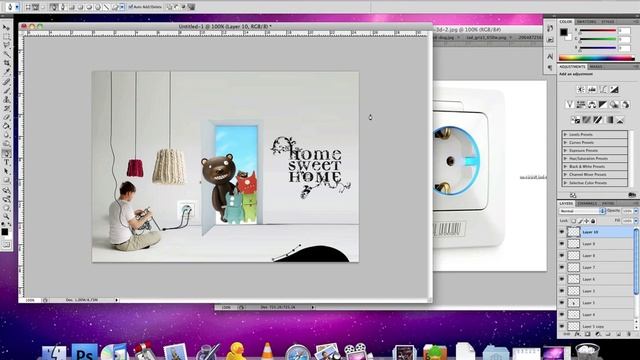Viewport: 640px width, 360px height.
Task: Add layer style with the fx icon
Action: tap(577, 334)
